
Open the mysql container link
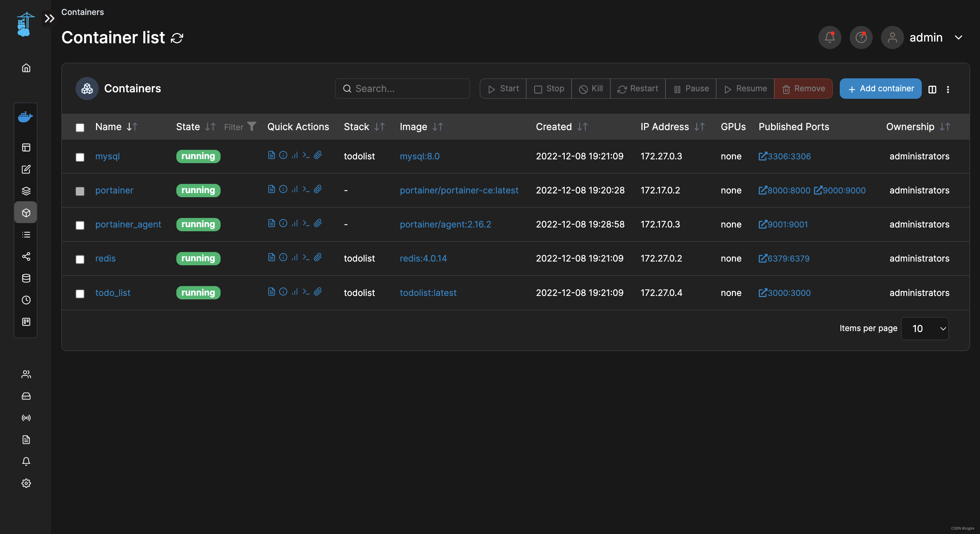pyautogui.click(x=107, y=156)
